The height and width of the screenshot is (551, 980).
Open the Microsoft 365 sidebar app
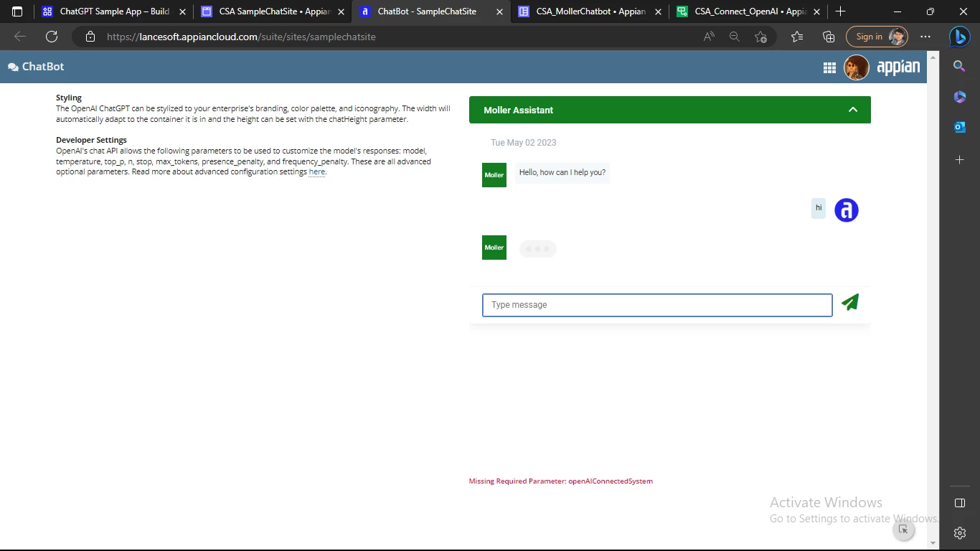click(959, 97)
